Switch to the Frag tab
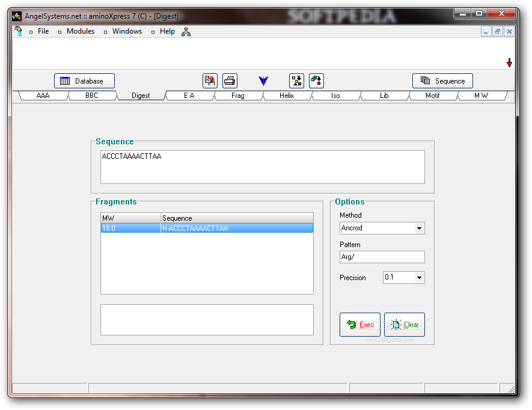The image size is (532, 410). click(238, 96)
